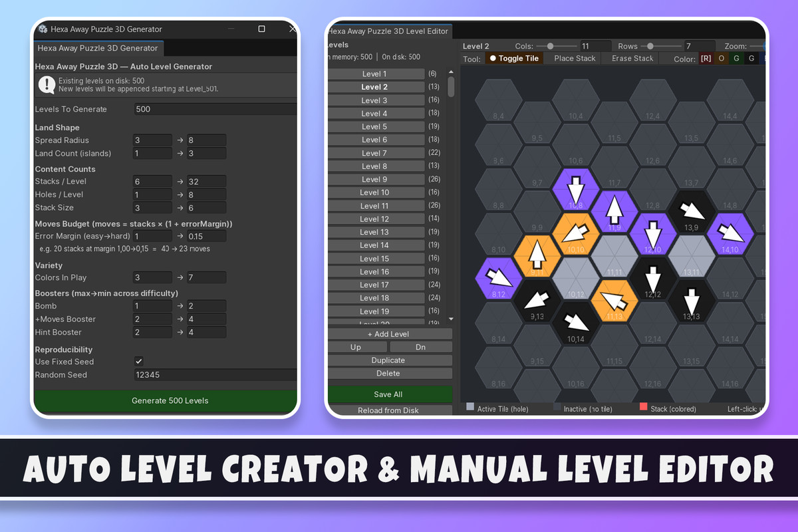Click the Reload from Disk button
This screenshot has height=532, width=798.
389,410
